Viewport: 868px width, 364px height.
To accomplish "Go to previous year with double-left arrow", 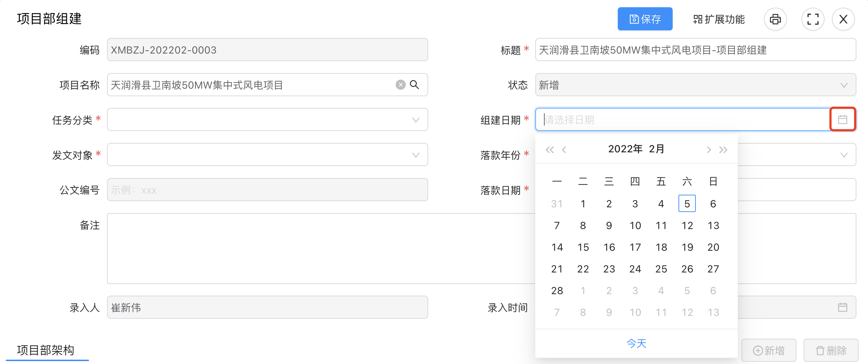I will pos(550,149).
